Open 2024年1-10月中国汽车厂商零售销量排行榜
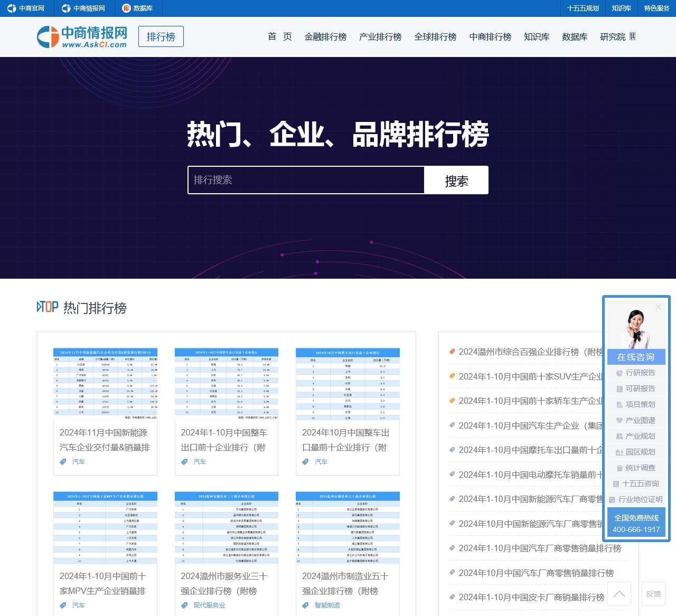Viewport: 676px width, 616px height. [x=540, y=548]
